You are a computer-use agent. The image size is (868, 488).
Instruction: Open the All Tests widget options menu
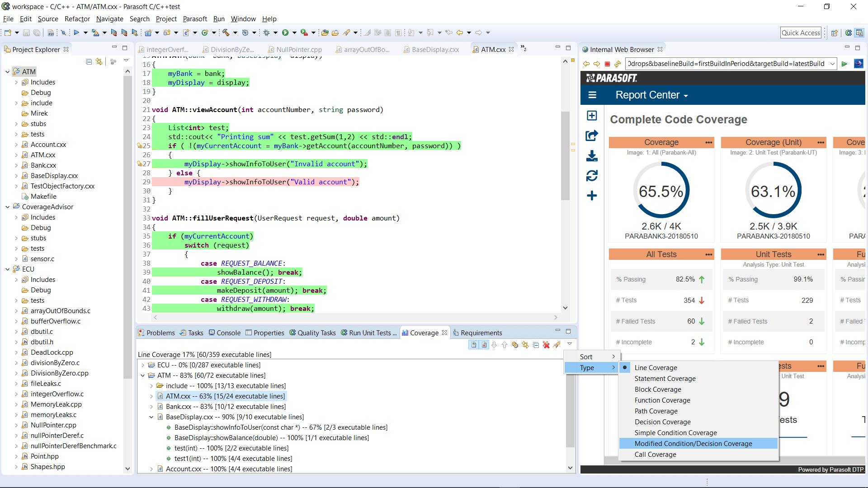[x=708, y=254]
